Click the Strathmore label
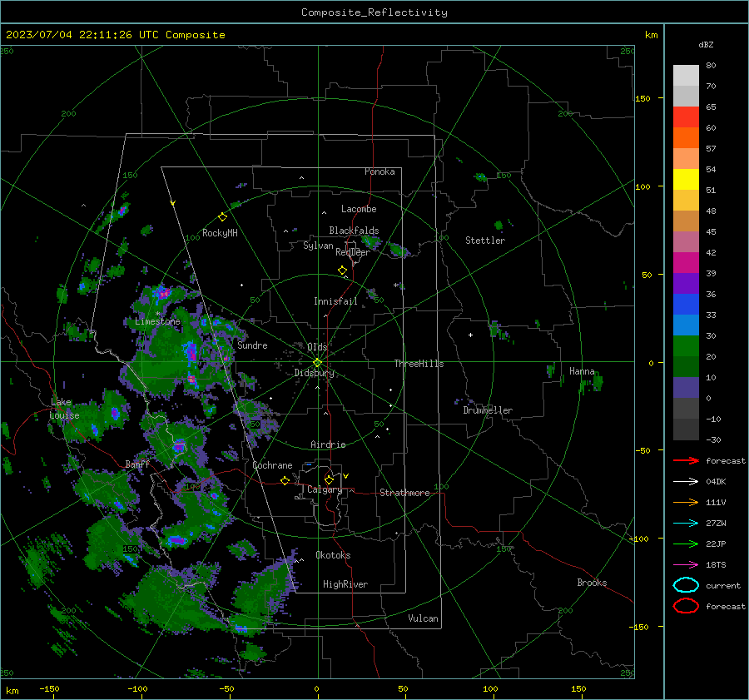This screenshot has width=749, height=700. [404, 493]
